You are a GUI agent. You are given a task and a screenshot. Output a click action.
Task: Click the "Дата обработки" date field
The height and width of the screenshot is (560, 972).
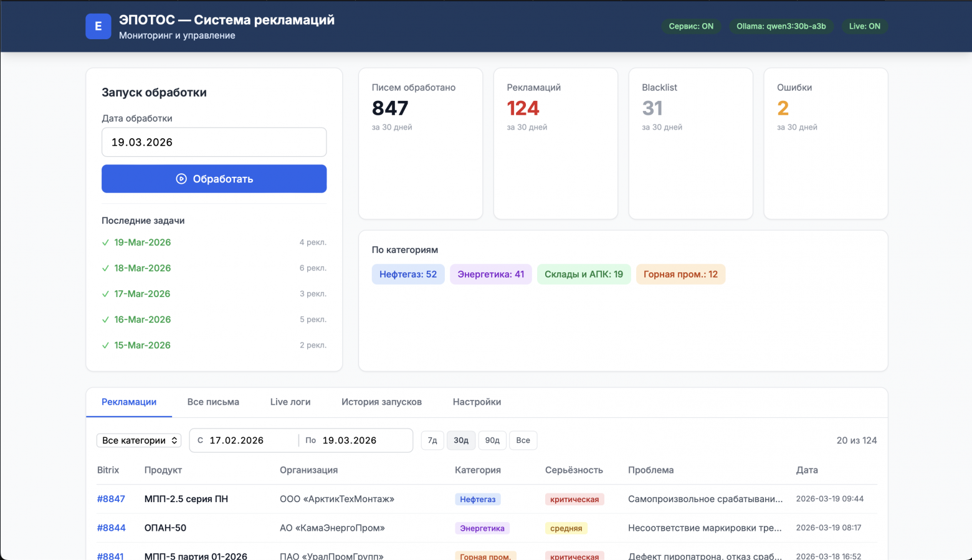click(x=214, y=142)
